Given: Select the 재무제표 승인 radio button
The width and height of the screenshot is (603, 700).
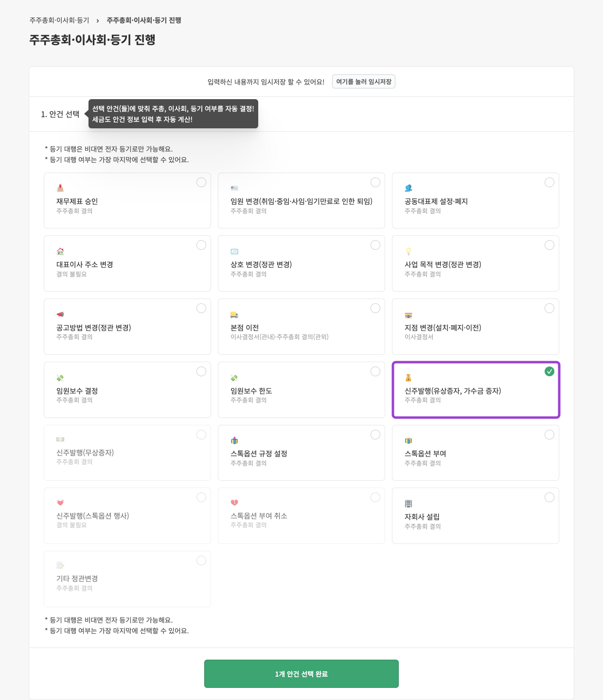Looking at the screenshot, I should [x=201, y=182].
